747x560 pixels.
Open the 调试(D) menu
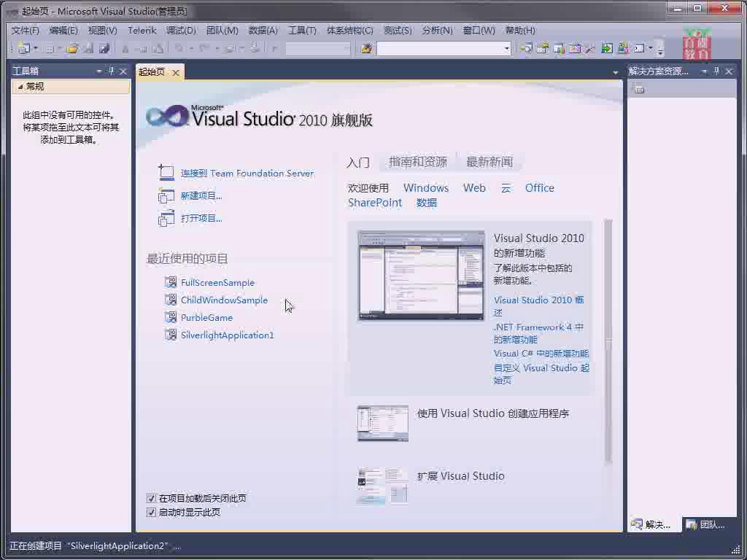pos(181,31)
